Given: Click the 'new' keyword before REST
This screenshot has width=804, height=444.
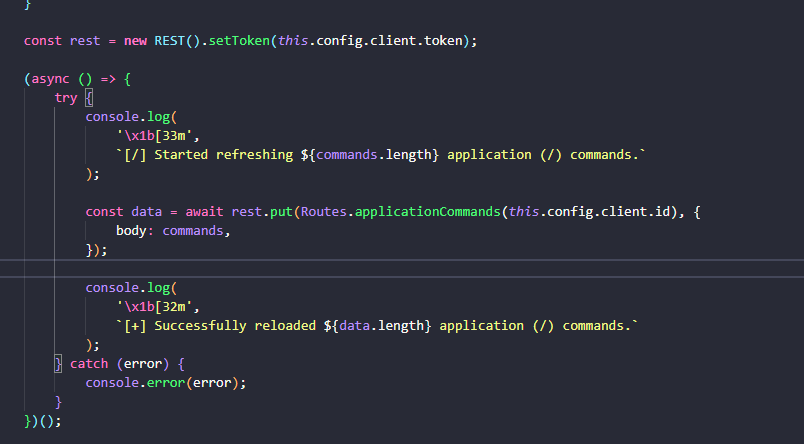Looking at the screenshot, I should [135, 41].
